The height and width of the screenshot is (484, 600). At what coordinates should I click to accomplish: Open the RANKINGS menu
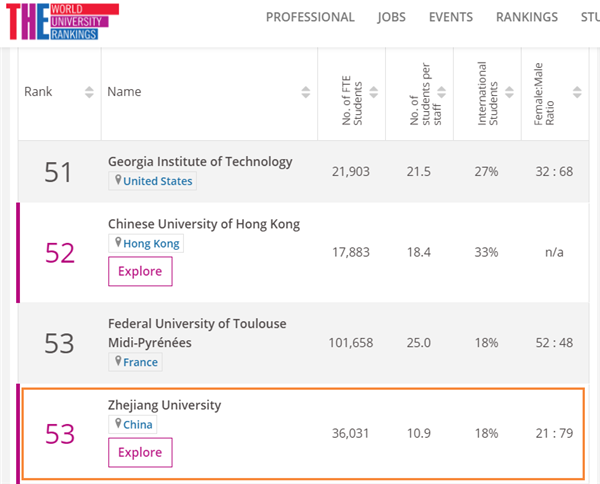[527, 17]
